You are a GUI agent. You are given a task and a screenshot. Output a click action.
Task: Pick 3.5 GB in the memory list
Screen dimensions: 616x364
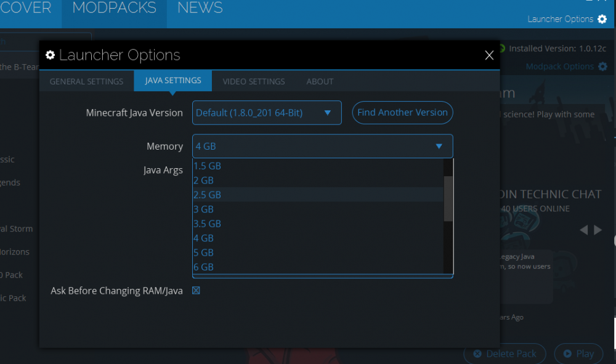click(x=318, y=224)
